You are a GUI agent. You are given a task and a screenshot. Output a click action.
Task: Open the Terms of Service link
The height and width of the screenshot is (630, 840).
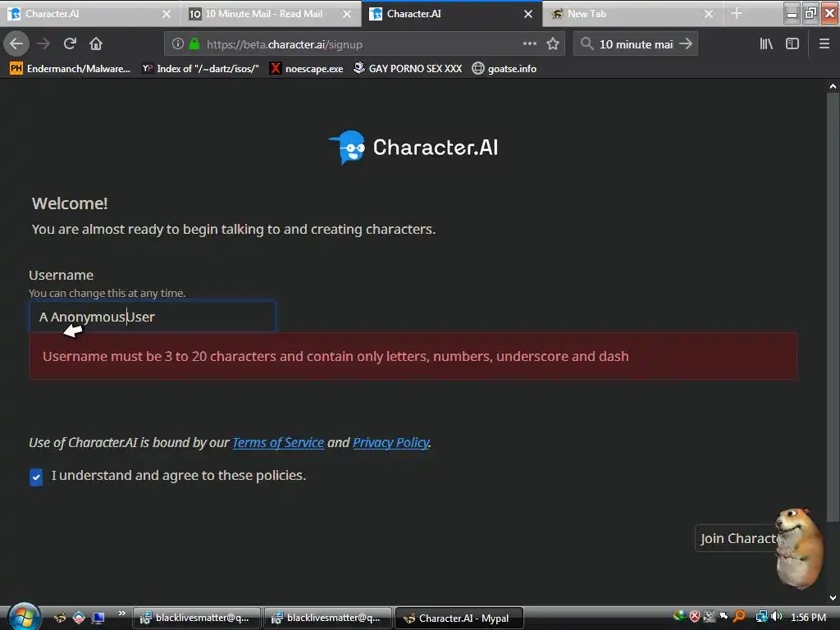click(x=278, y=442)
